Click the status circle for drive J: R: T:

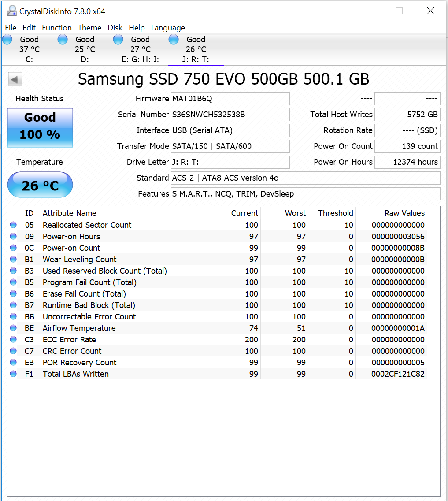(174, 39)
